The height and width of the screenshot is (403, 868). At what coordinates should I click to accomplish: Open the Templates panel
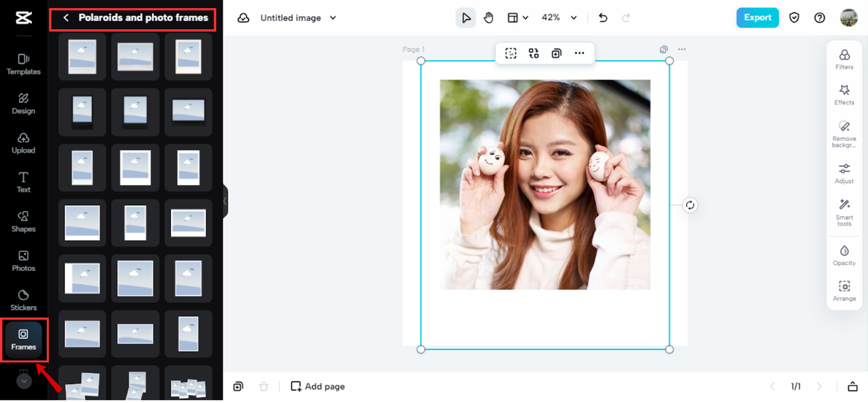pos(24,64)
